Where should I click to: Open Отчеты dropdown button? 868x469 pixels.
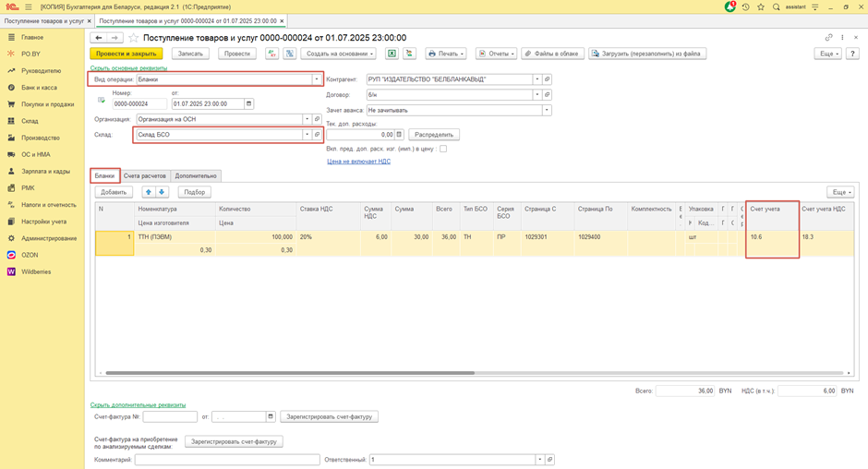pyautogui.click(x=496, y=54)
